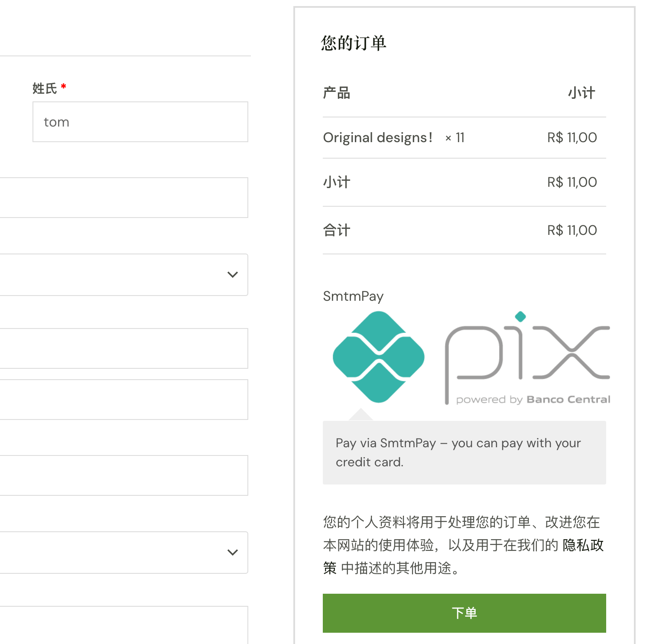669x644 pixels.
Task: Open the upper dropdown select with the chevron
Action: click(x=124, y=275)
